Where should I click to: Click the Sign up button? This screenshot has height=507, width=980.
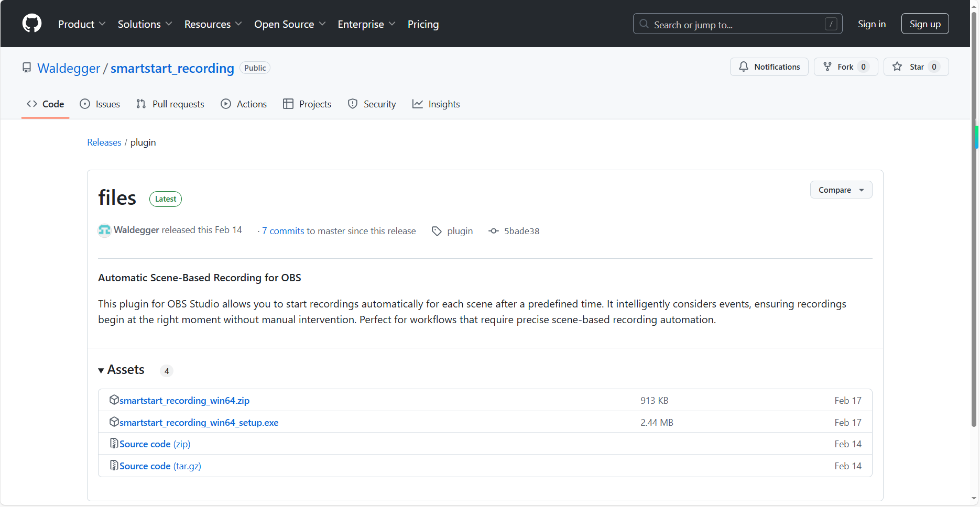[x=925, y=24]
